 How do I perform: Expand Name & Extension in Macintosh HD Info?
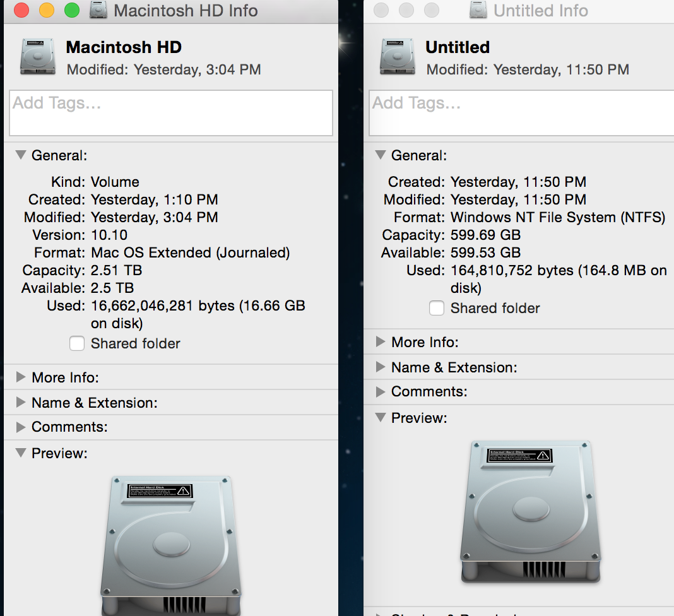pos(21,402)
